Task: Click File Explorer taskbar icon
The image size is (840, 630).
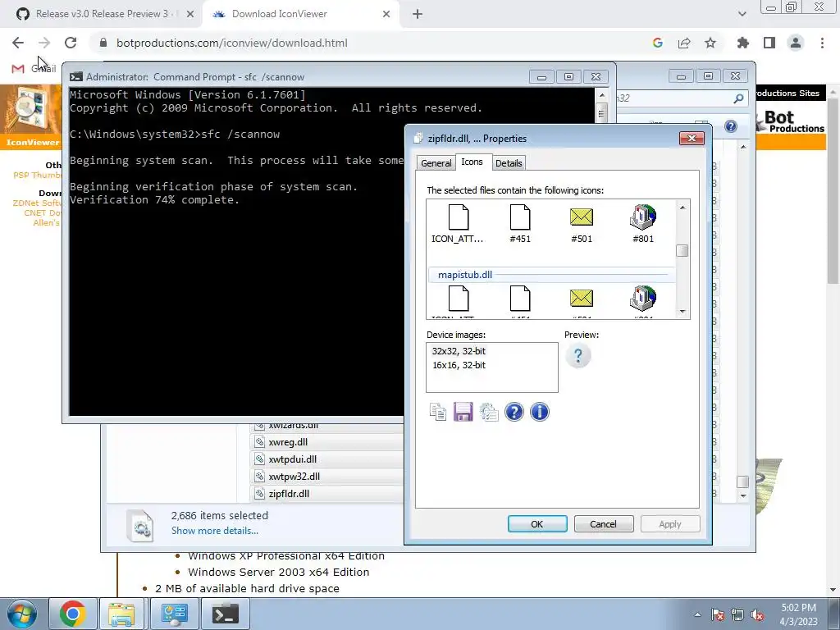Action: [x=121, y=614]
